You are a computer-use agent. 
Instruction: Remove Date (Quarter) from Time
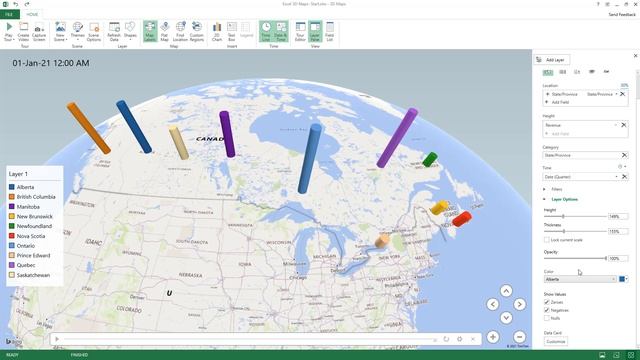pos(624,177)
